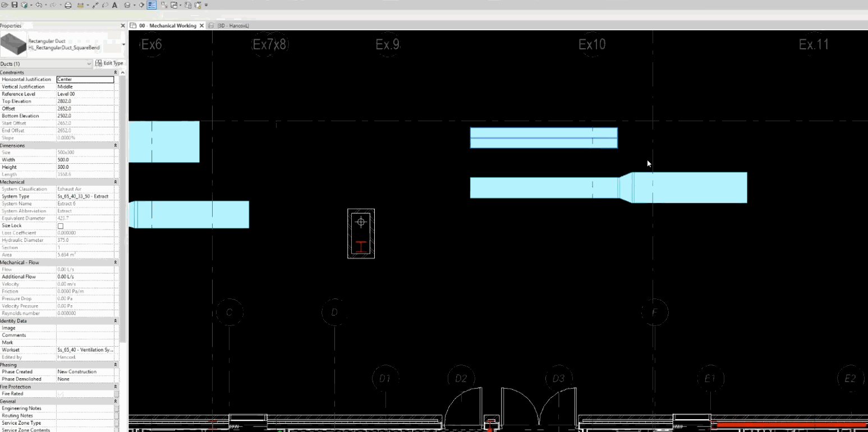Image resolution: width=868 pixels, height=432 pixels.
Task: Switch to the 00 - Mechanical Working tab
Action: point(168,26)
